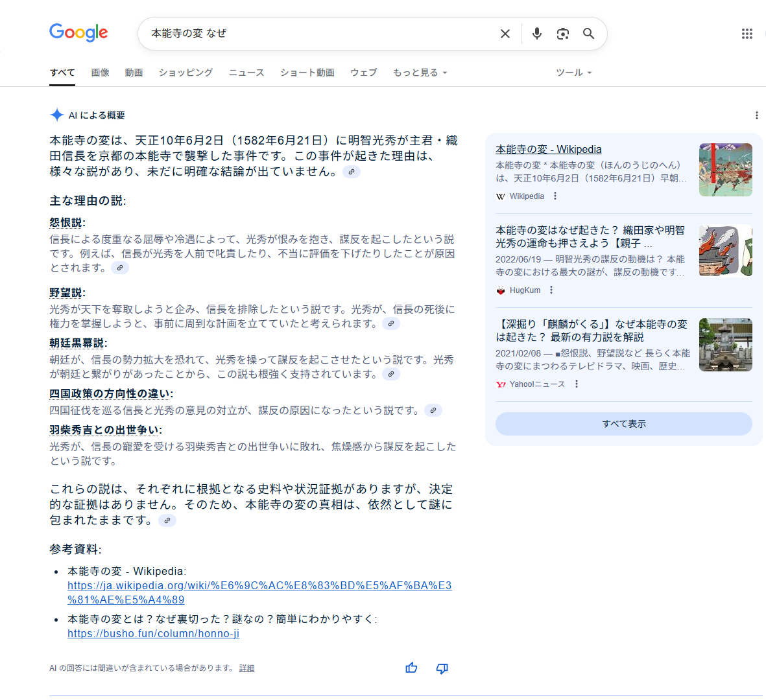
Task: Open the Yahoo!ニュース 麒麟がくる article
Action: tap(592, 331)
